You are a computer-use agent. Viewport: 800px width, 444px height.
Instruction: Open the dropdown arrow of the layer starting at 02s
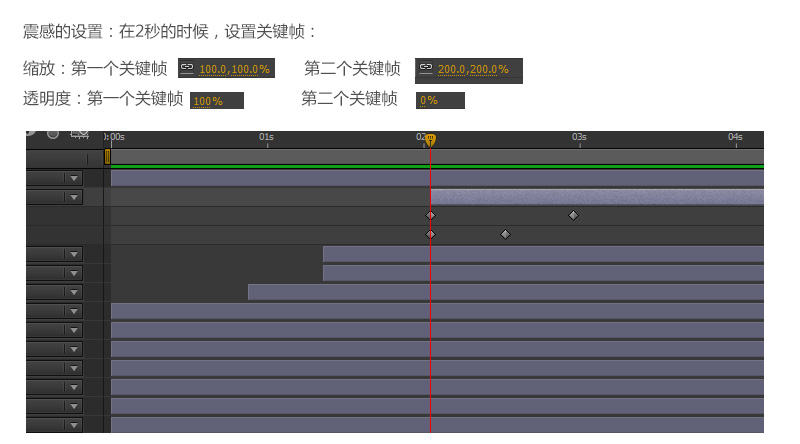[x=74, y=197]
